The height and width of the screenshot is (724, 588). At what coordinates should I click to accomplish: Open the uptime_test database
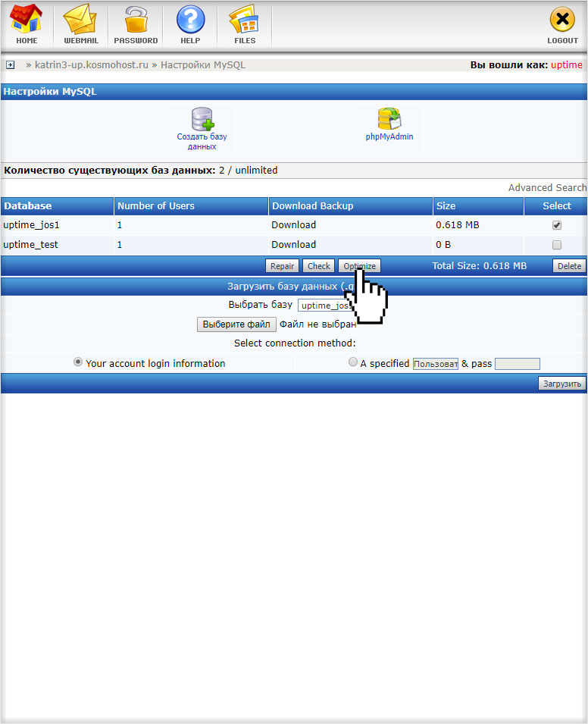[x=30, y=245]
